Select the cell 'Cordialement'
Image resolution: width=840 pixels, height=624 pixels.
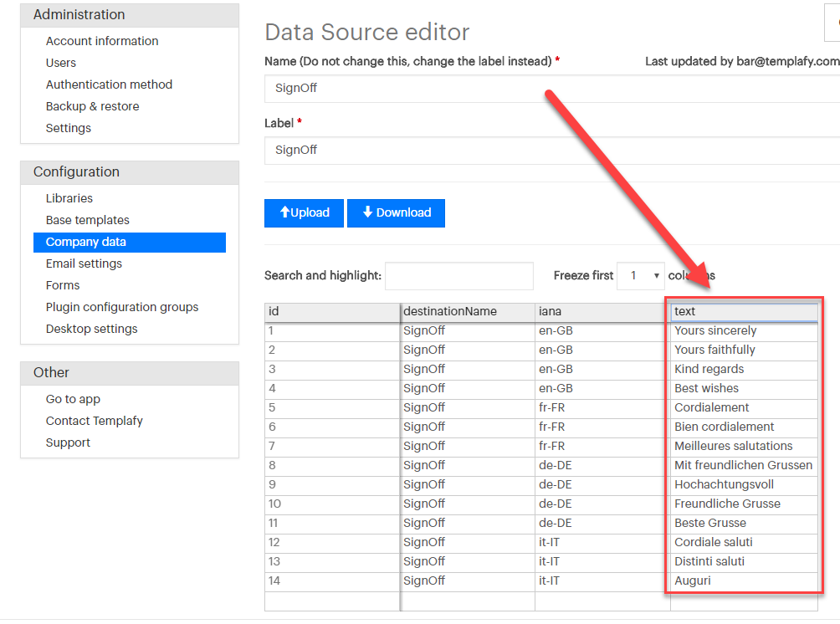tap(744, 408)
